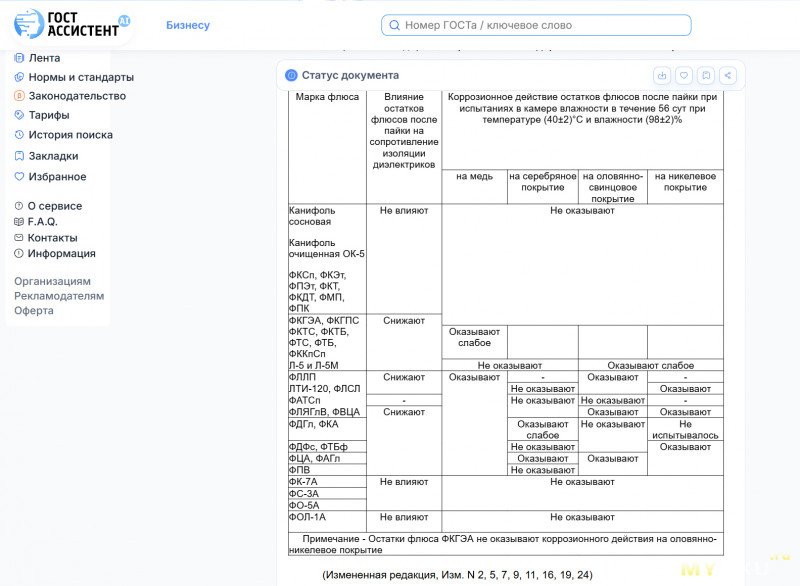The height and width of the screenshot is (586, 800).
Task: Open the F.A.Q. page
Action: click(x=42, y=222)
